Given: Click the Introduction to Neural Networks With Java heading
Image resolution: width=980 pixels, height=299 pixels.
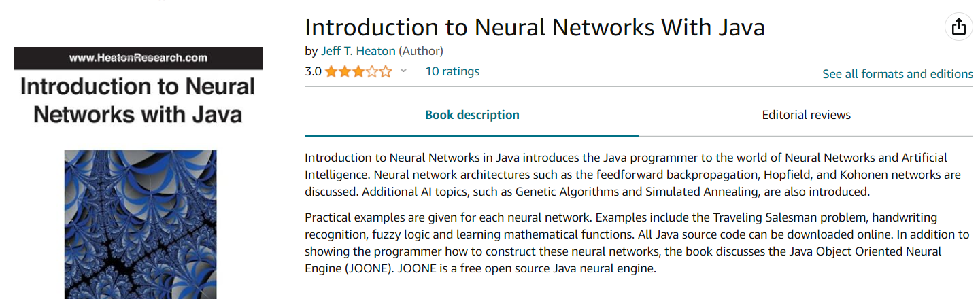Looking at the screenshot, I should 535,27.
